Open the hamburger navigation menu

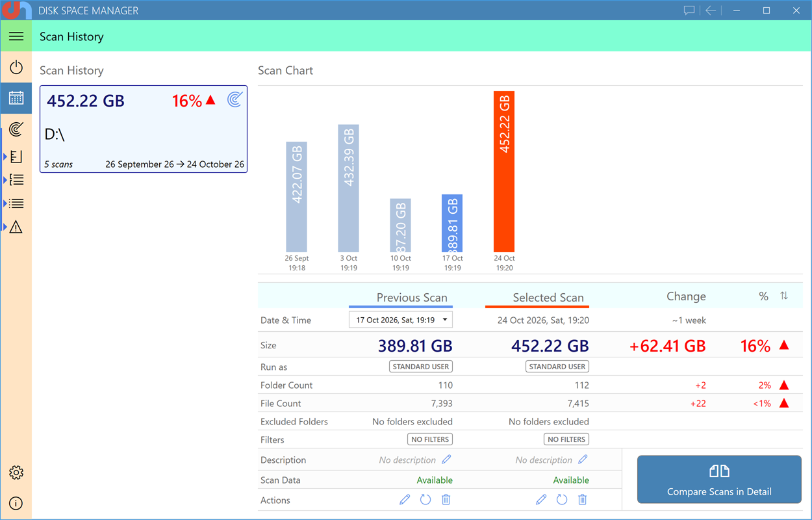click(16, 36)
